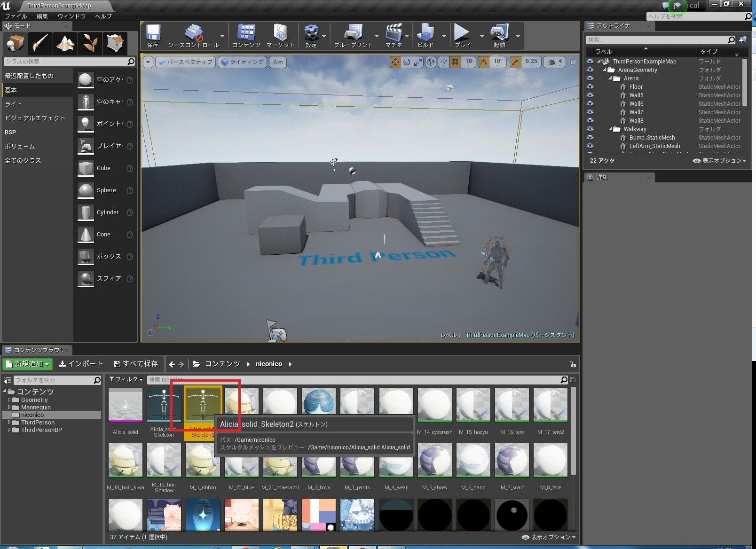Click the Content Browser vertical scrollbar

[x=573, y=431]
